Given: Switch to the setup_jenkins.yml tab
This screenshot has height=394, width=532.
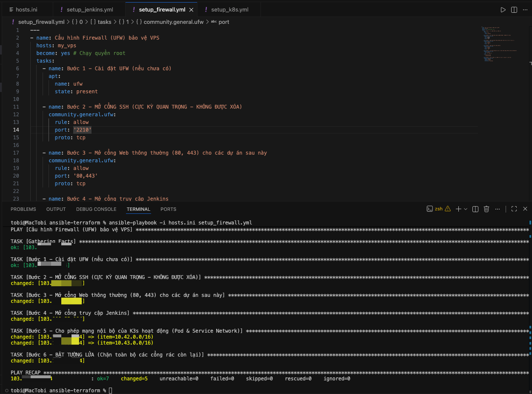Looking at the screenshot, I should [89, 9].
